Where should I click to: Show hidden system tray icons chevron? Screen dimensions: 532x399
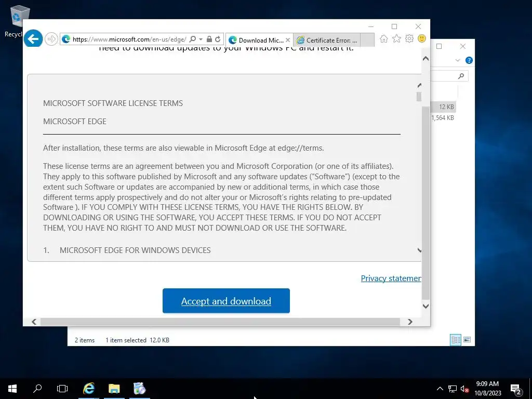[x=440, y=389]
